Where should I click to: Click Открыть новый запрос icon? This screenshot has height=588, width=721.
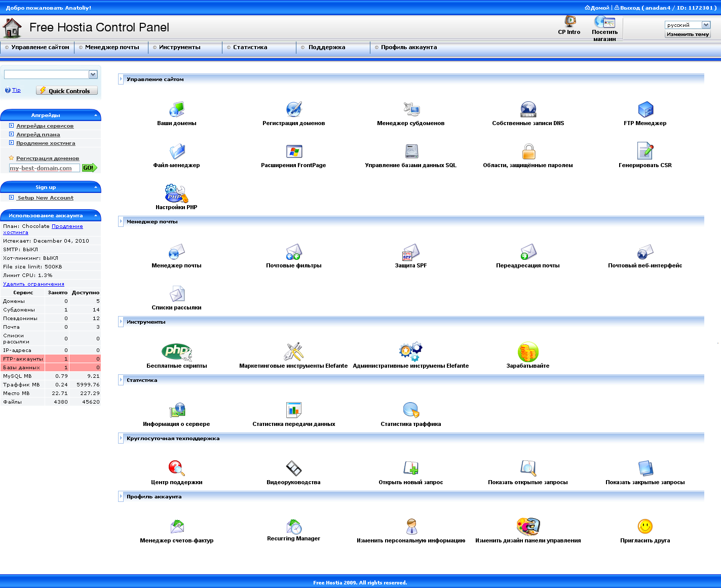pyautogui.click(x=411, y=468)
